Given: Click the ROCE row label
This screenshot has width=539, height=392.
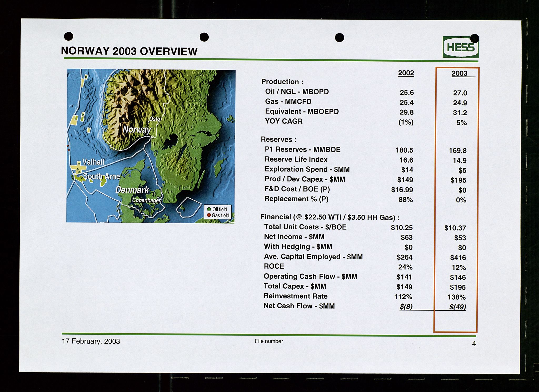Looking at the screenshot, I should [274, 266].
